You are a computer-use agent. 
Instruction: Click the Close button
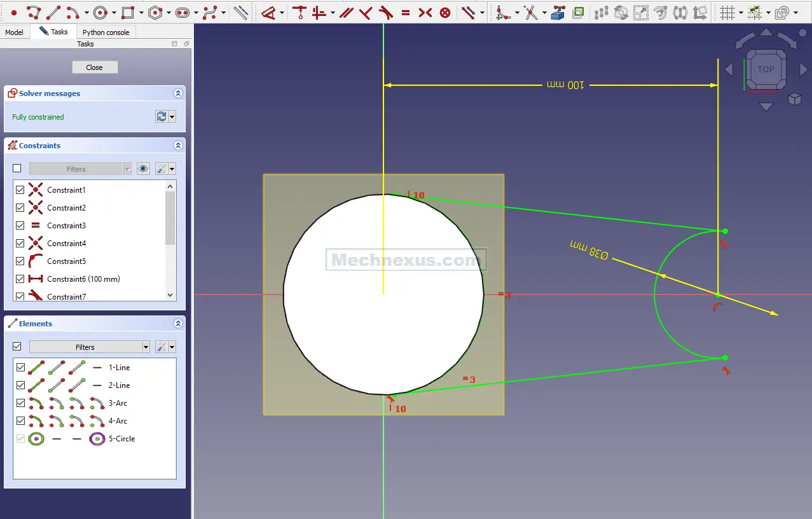coord(94,67)
